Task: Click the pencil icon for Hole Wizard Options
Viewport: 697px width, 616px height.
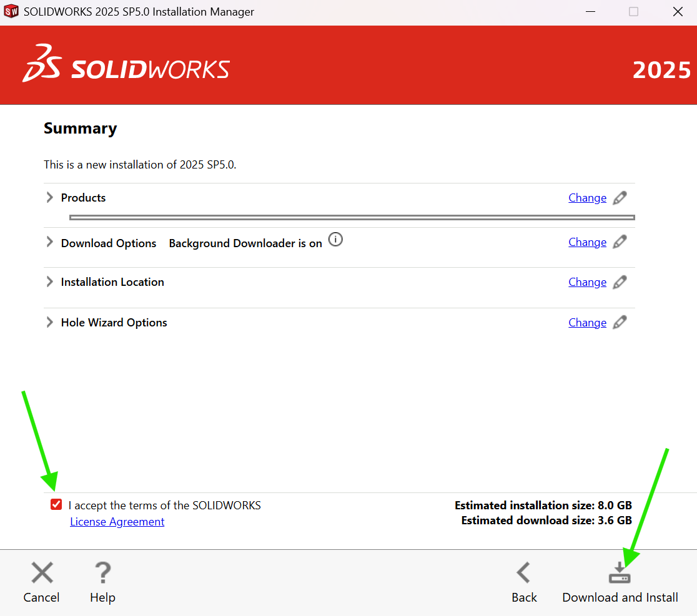Action: [620, 323]
